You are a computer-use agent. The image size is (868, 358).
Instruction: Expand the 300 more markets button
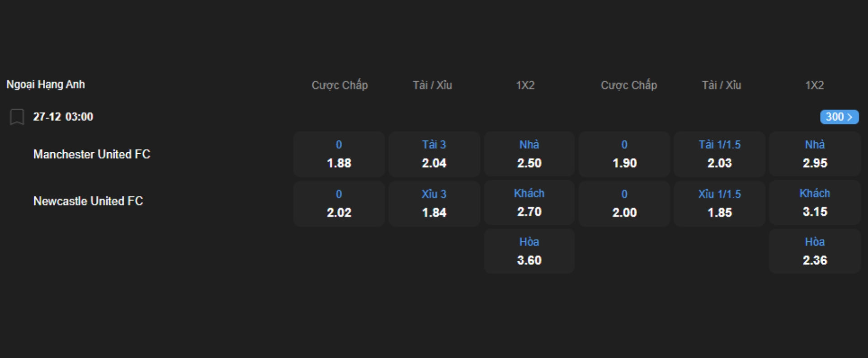coord(839,117)
